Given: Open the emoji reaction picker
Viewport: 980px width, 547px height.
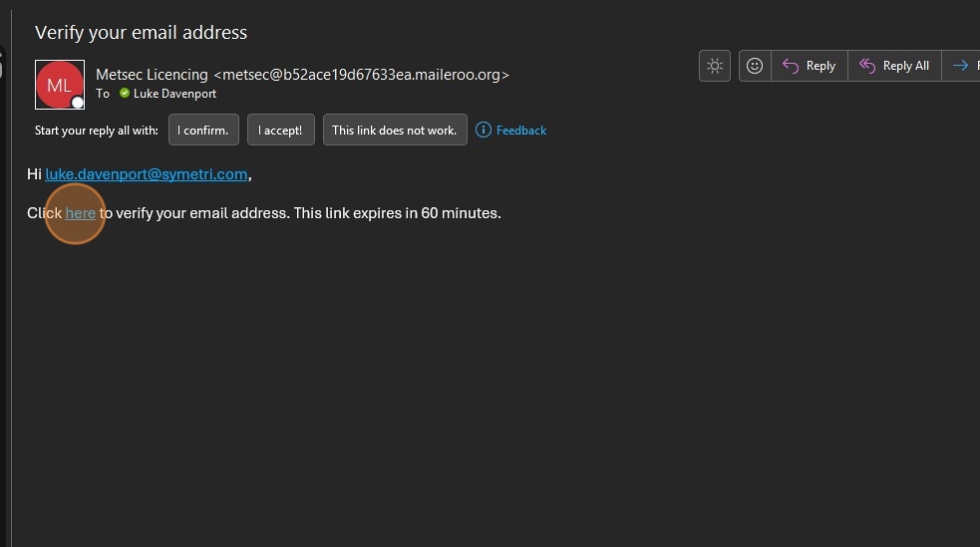Looking at the screenshot, I should [755, 66].
